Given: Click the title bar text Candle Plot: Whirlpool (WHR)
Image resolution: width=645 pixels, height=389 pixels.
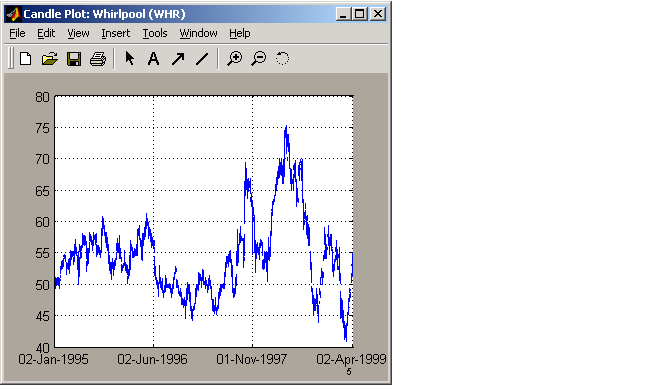Looking at the screenshot, I should pyautogui.click(x=104, y=14).
